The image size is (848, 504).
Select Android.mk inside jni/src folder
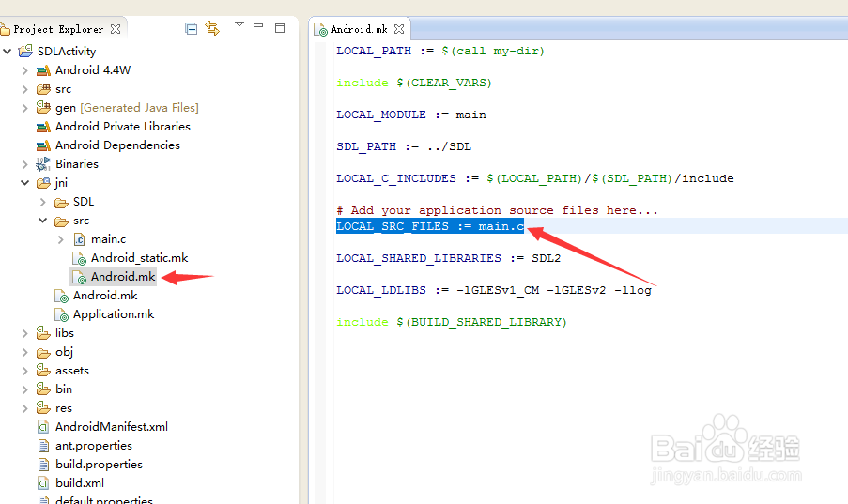tap(123, 277)
